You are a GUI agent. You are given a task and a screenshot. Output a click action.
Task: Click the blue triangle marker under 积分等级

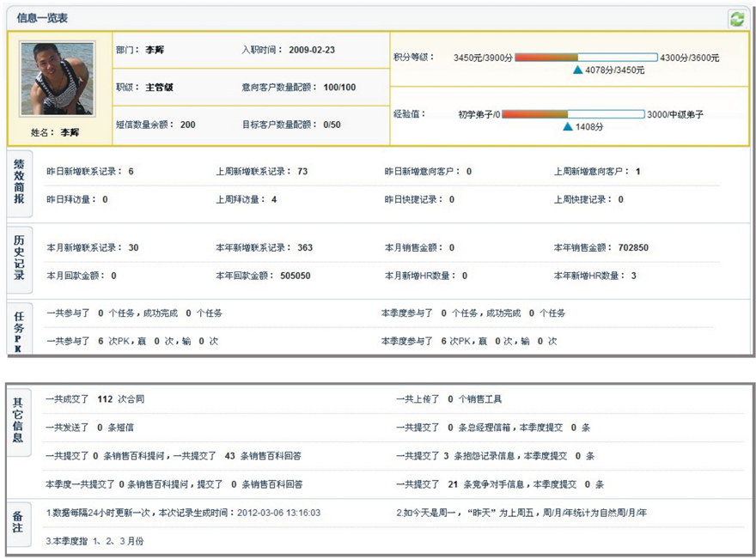tap(578, 70)
